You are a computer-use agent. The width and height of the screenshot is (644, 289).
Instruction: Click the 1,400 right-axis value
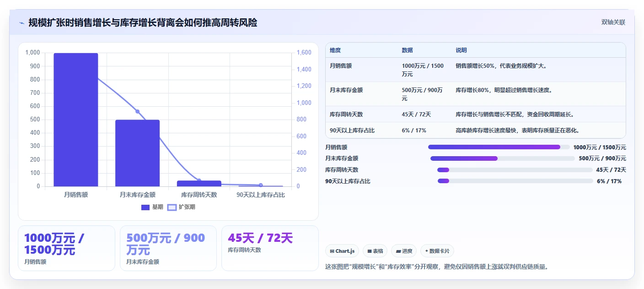304,70
